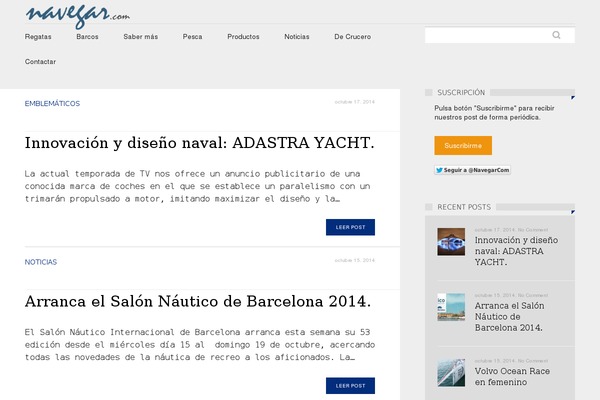This screenshot has width=600, height=400.
Task: Open recent post Volvo Ocean Race en femenino
Action: point(512,377)
